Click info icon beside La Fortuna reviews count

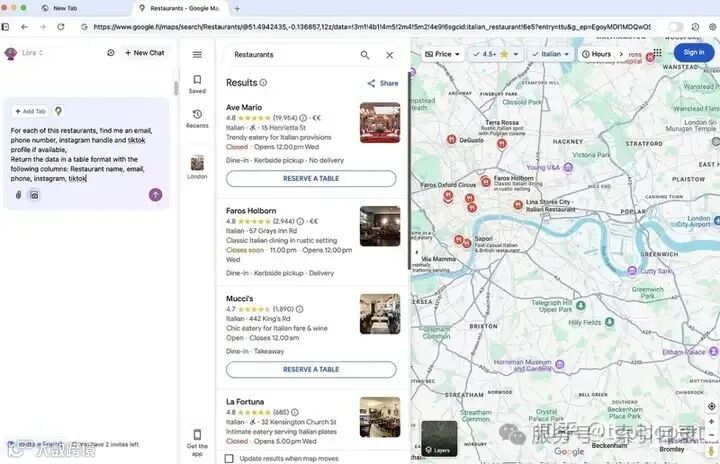[295, 413]
